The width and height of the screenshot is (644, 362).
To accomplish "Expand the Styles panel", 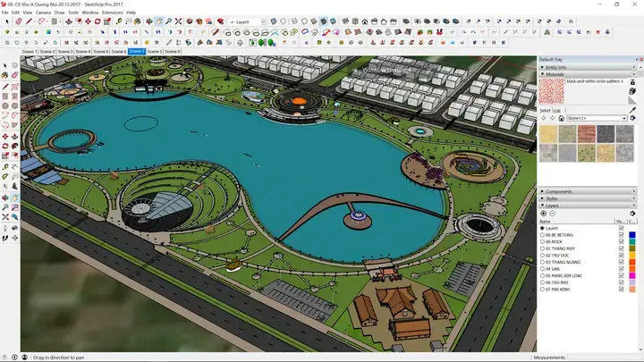I will (x=588, y=198).
